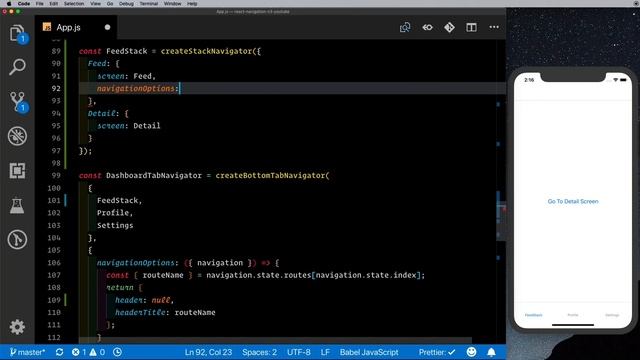Screen dimensions: 640x360
Task: Click the home indicator bar in simulator
Action: coord(573,325)
